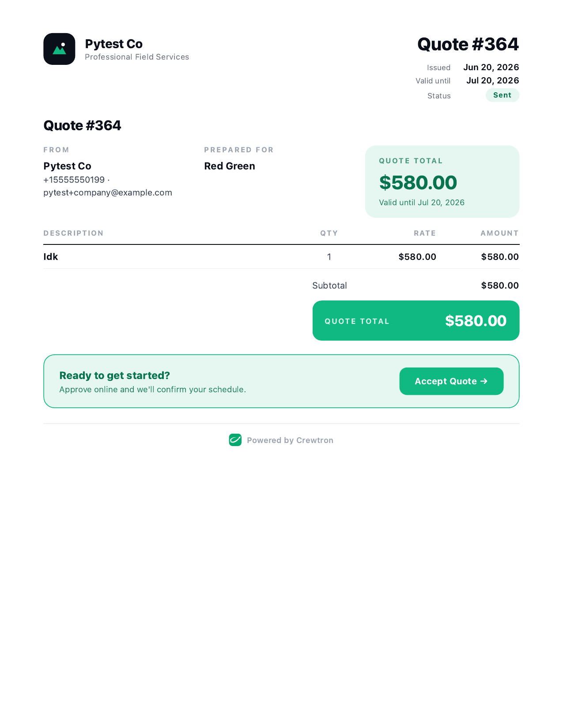
Task: Click the Red Green customer name
Action: [230, 166]
